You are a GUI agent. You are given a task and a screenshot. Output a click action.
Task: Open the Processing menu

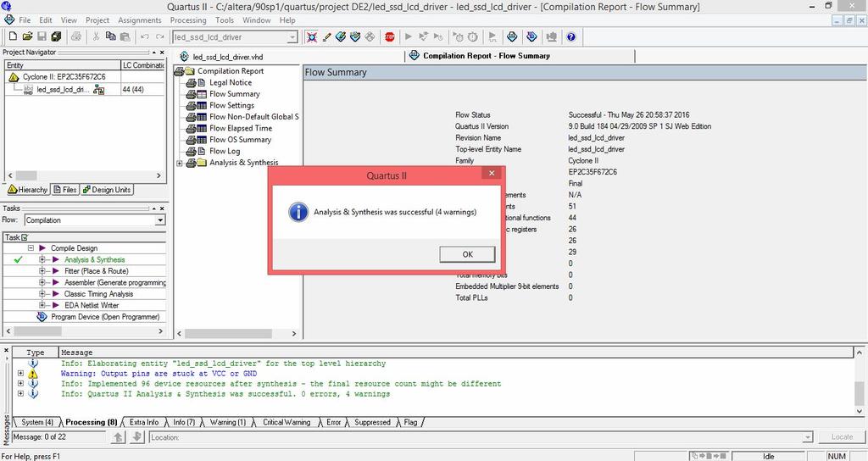188,20
